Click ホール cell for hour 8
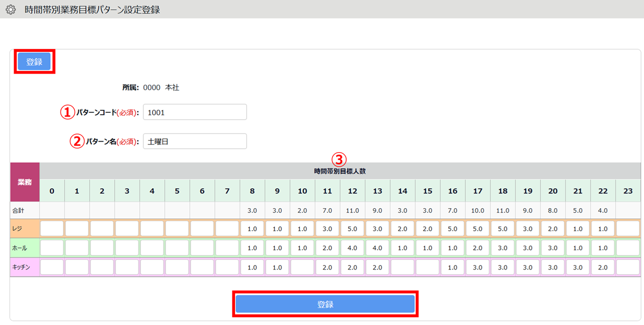644x325 pixels. click(x=252, y=248)
